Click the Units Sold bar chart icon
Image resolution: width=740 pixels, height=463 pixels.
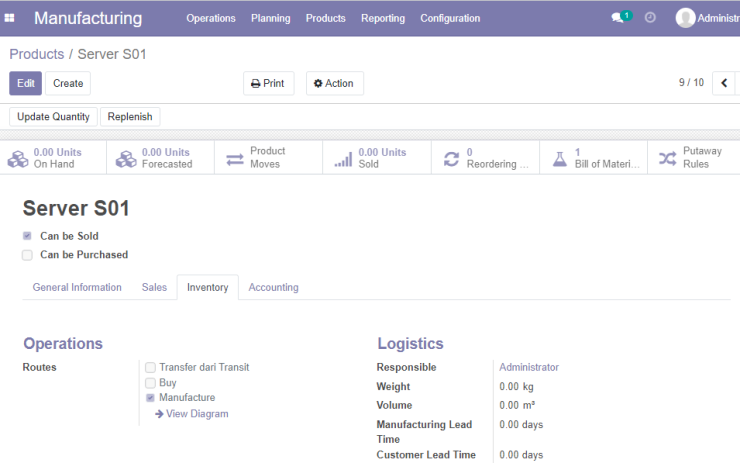(343, 160)
